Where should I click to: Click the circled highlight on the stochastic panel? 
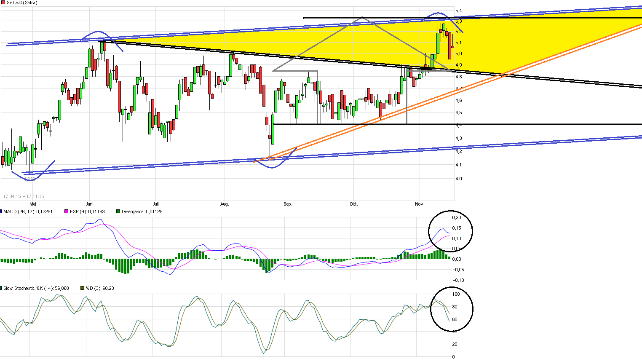coord(452,308)
